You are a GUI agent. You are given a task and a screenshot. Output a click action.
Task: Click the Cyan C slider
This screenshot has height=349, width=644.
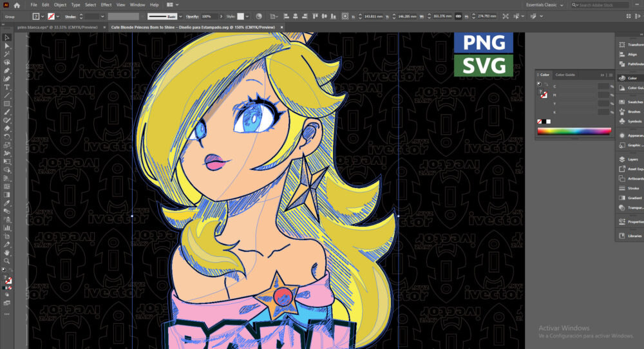pos(576,87)
